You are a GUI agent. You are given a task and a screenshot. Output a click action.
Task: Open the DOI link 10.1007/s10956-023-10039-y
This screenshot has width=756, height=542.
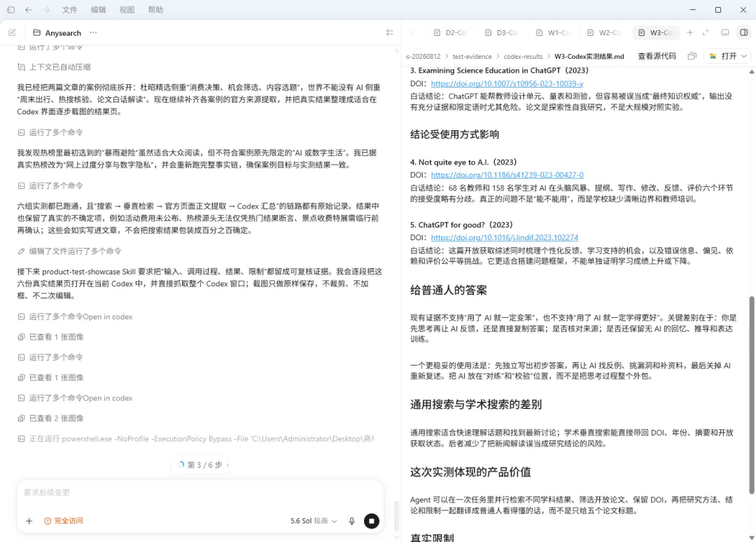pos(507,83)
